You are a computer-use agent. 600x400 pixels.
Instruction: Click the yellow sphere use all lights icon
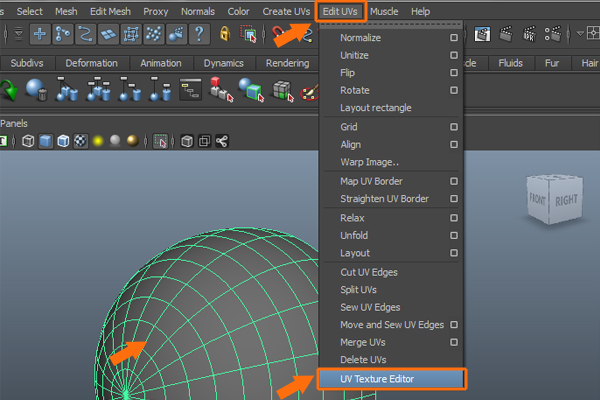[98, 141]
